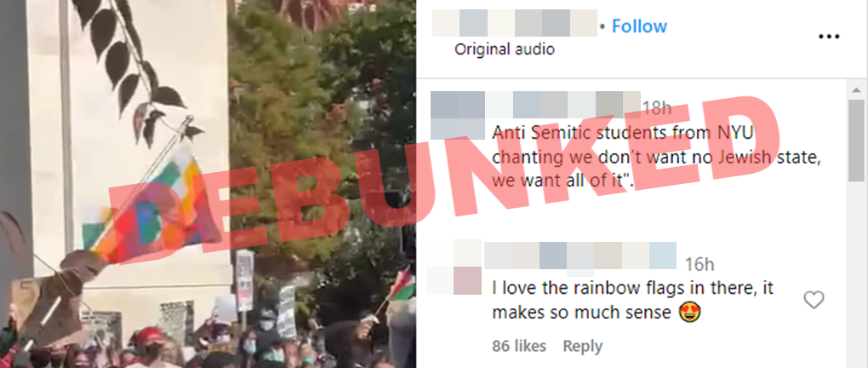This screenshot has width=868, height=368.
Task: Click the 18h comment timestamp
Action: 657,108
